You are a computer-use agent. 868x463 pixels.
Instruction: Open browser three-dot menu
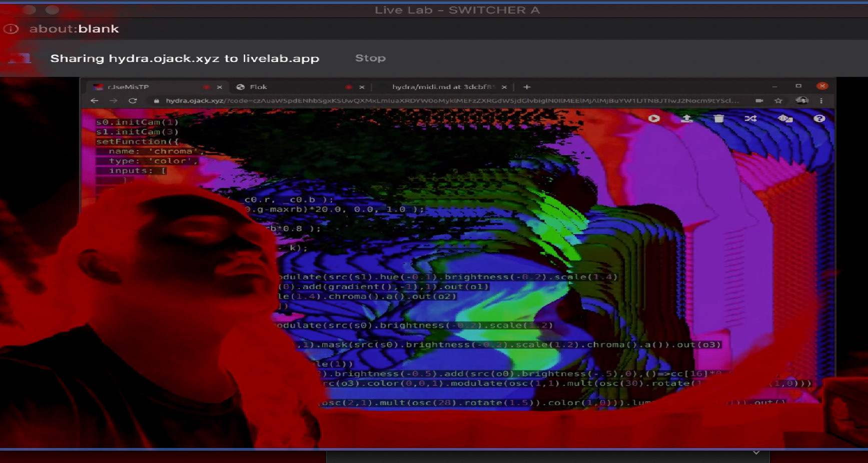(x=821, y=100)
